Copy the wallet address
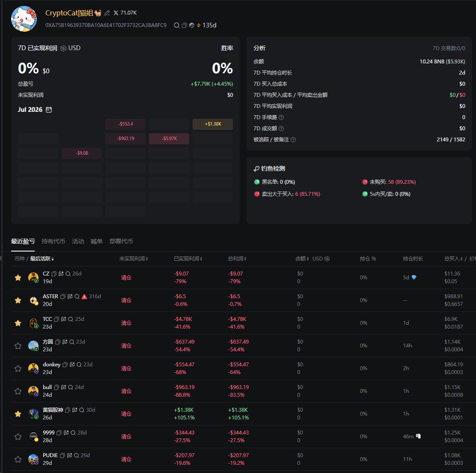The width and height of the screenshot is (476, 473). pyautogui.click(x=184, y=25)
